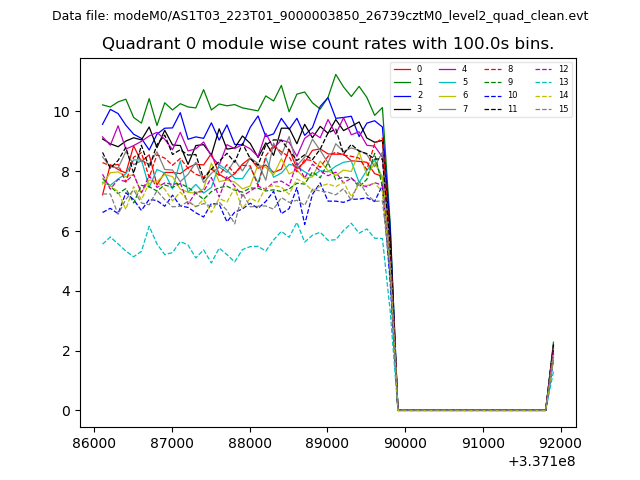Click the x-axis offset text +3.371e8
This screenshot has width=640, height=480.
[542, 460]
